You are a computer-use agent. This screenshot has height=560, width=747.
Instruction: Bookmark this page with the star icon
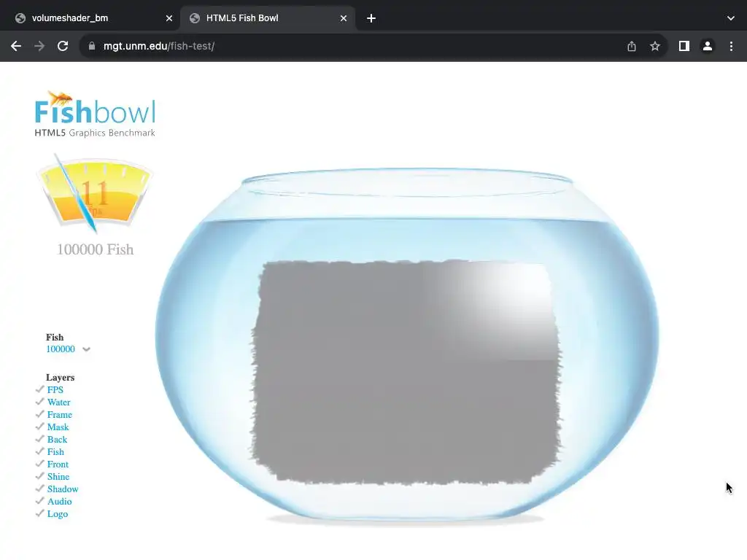point(655,46)
